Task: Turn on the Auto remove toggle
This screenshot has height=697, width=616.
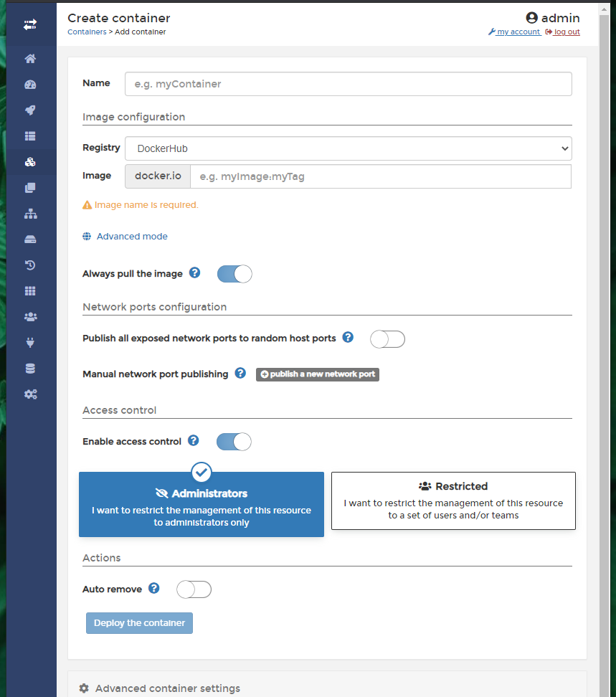Action: click(x=194, y=589)
